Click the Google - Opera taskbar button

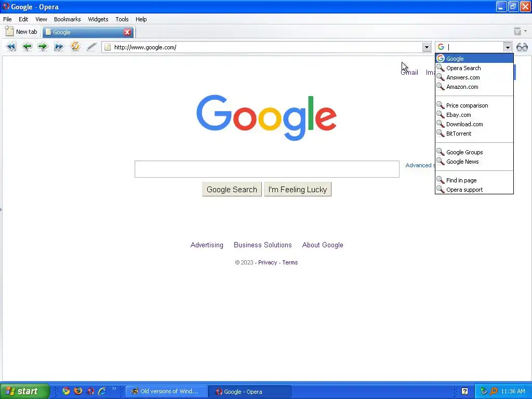tap(250, 392)
